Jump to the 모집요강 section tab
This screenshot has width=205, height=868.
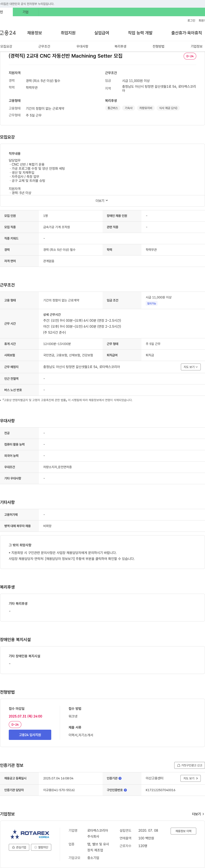[6, 46]
